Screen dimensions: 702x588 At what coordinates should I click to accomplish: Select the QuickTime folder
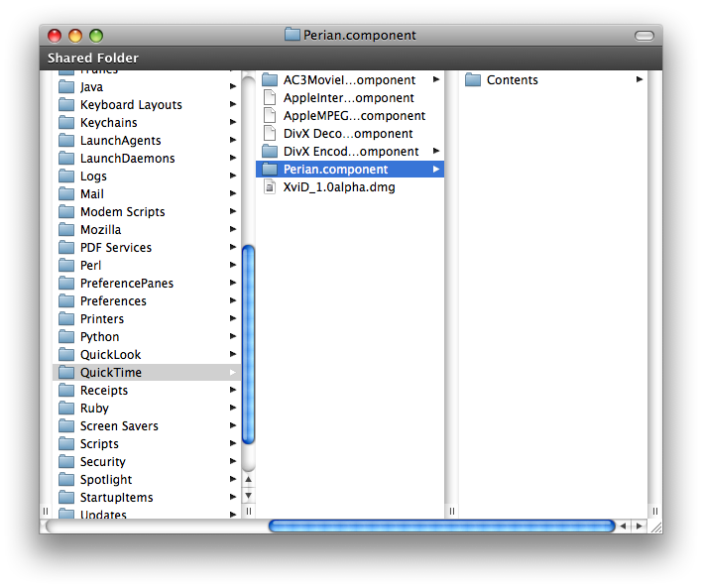click(111, 373)
